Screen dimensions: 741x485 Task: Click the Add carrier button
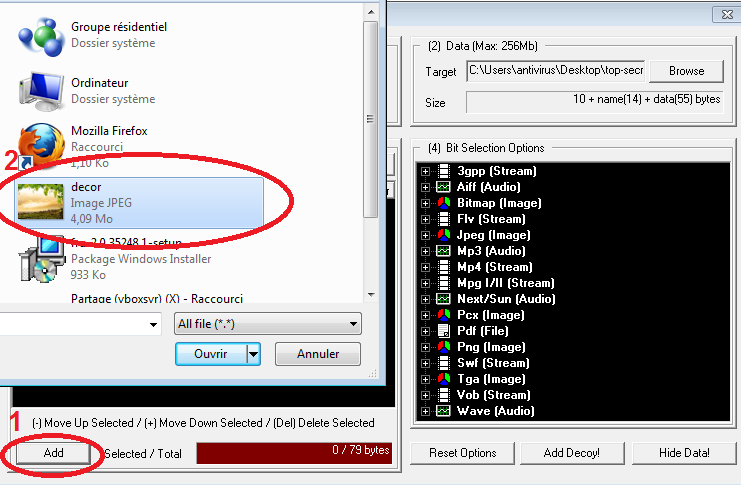pyautogui.click(x=53, y=453)
